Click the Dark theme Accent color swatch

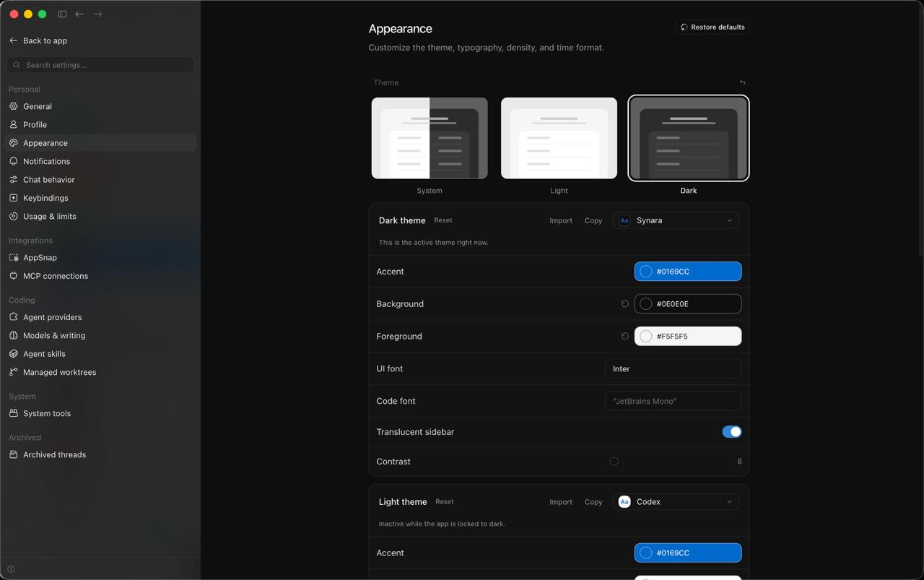tap(688, 272)
